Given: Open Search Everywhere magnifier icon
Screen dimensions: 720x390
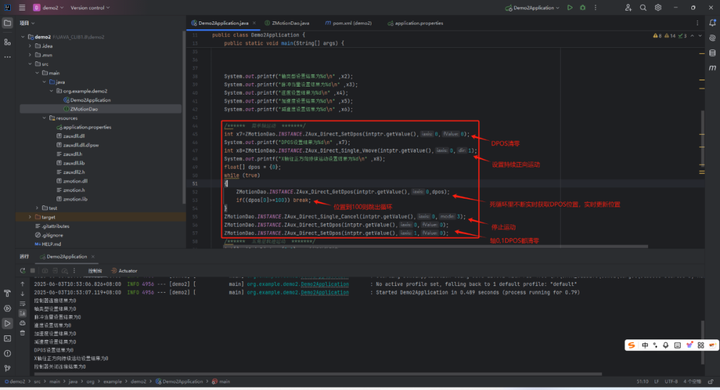Looking at the screenshot, I should click(643, 8).
